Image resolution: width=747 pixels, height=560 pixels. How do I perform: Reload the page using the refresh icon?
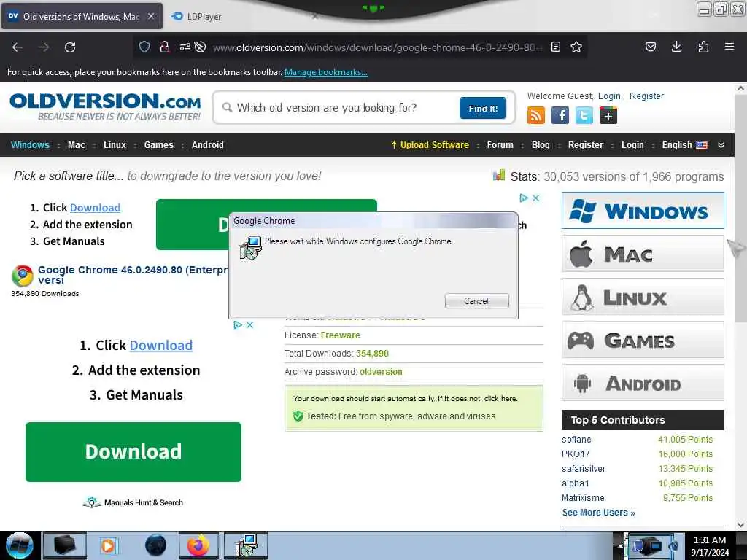(70, 47)
